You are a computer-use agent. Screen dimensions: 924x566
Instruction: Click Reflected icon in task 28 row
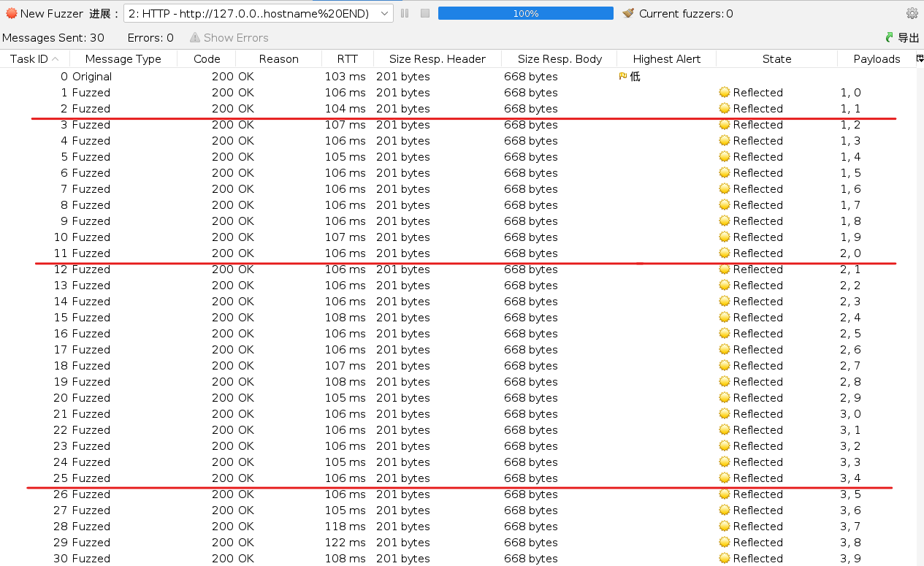tap(725, 526)
